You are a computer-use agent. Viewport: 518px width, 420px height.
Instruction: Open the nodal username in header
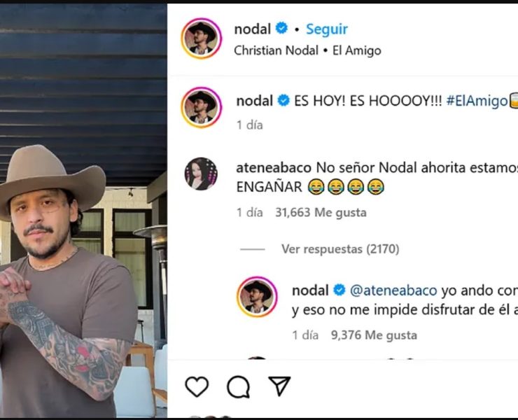click(253, 29)
